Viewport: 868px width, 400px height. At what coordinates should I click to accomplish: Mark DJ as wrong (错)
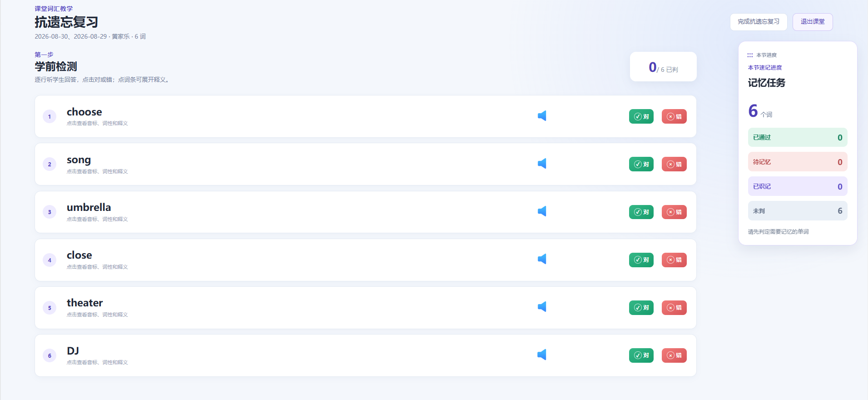pyautogui.click(x=674, y=355)
